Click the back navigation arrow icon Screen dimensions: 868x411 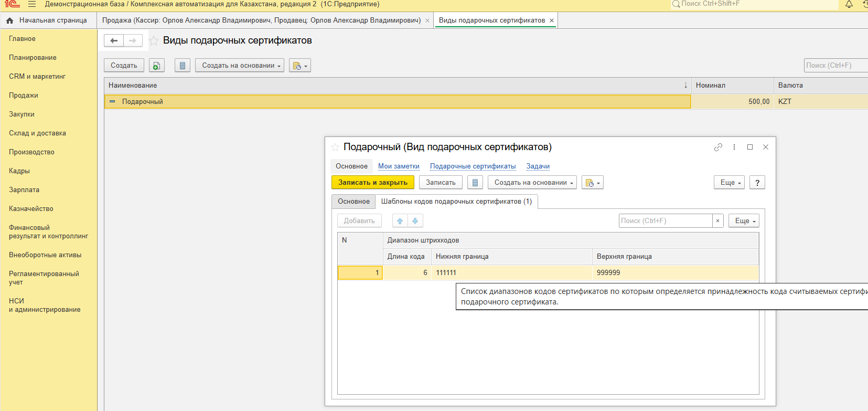[x=114, y=41]
